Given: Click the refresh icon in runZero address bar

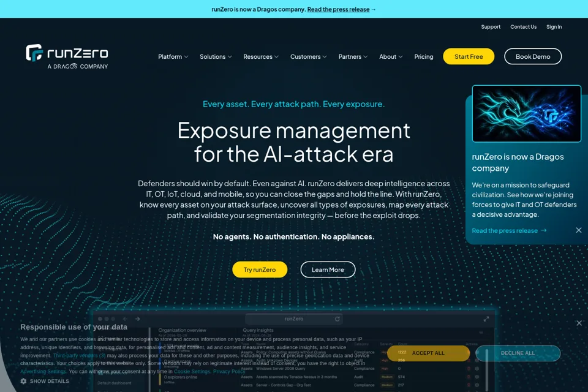Looking at the screenshot, I should coord(337,319).
